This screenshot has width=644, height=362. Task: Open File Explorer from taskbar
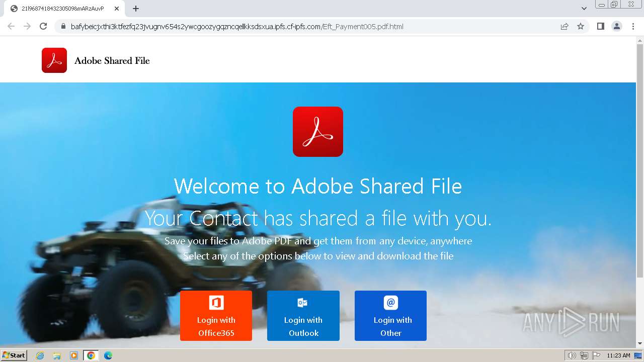point(57,355)
